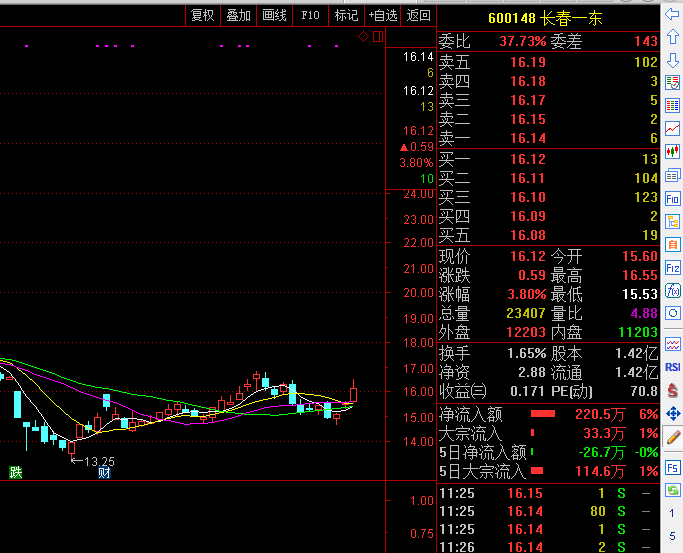Click the red panel layout icon above chart
The height and width of the screenshot is (553, 683).
[x=378, y=37]
